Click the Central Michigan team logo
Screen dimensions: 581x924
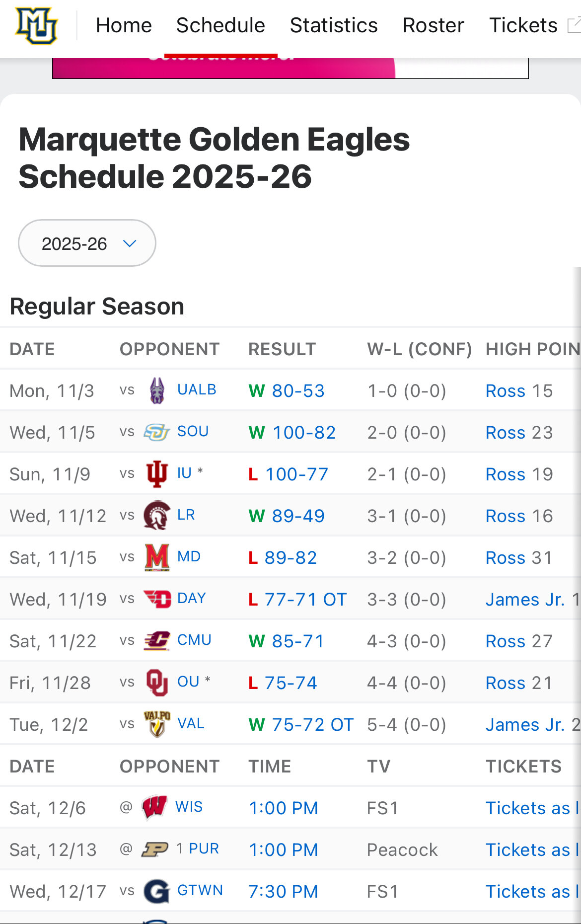click(x=157, y=641)
